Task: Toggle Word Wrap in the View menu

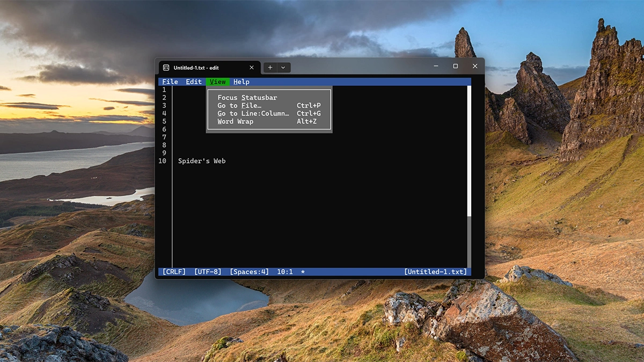Action: tap(236, 122)
